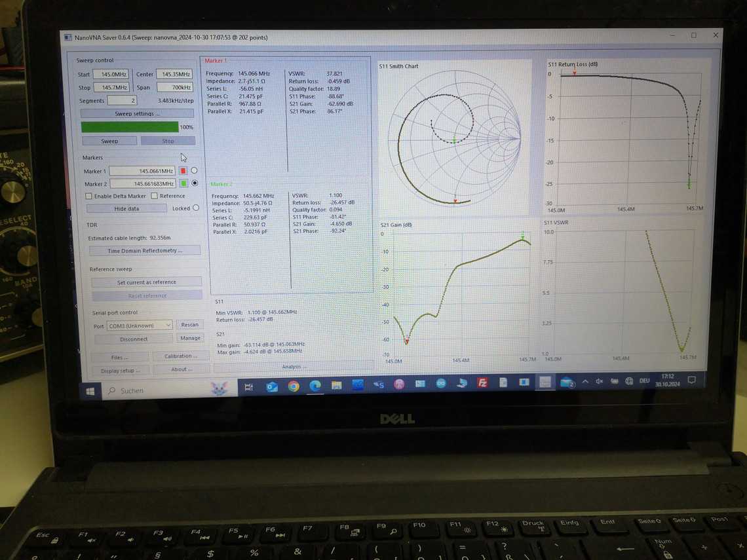Select the Locked radio button
The width and height of the screenshot is (747, 560).
coord(196,208)
